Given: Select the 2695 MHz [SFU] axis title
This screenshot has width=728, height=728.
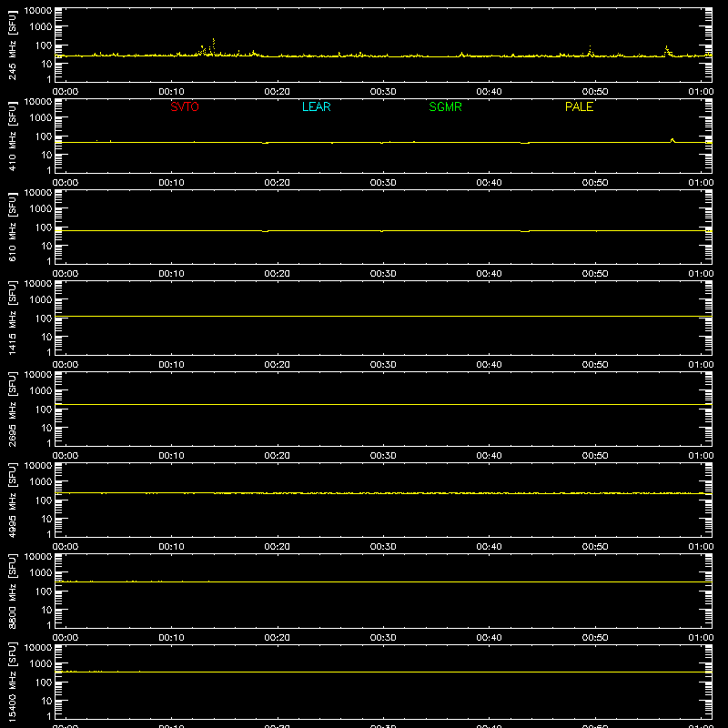Looking at the screenshot, I should (12, 409).
